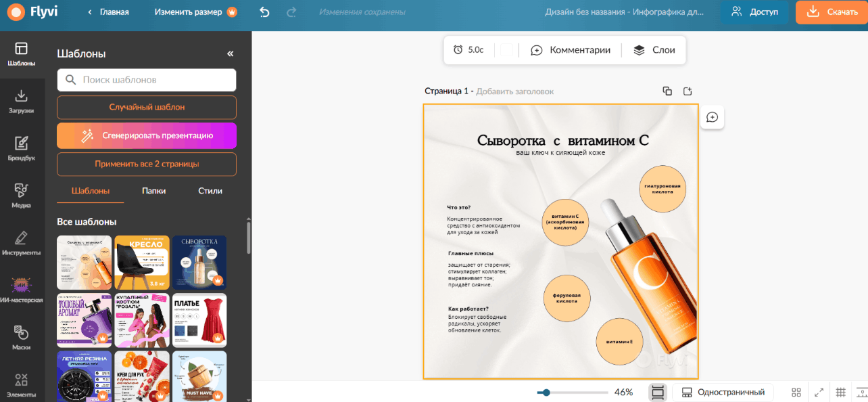The image size is (868, 402).
Task: Adjust the zoom slider handle
Action: tap(546, 393)
